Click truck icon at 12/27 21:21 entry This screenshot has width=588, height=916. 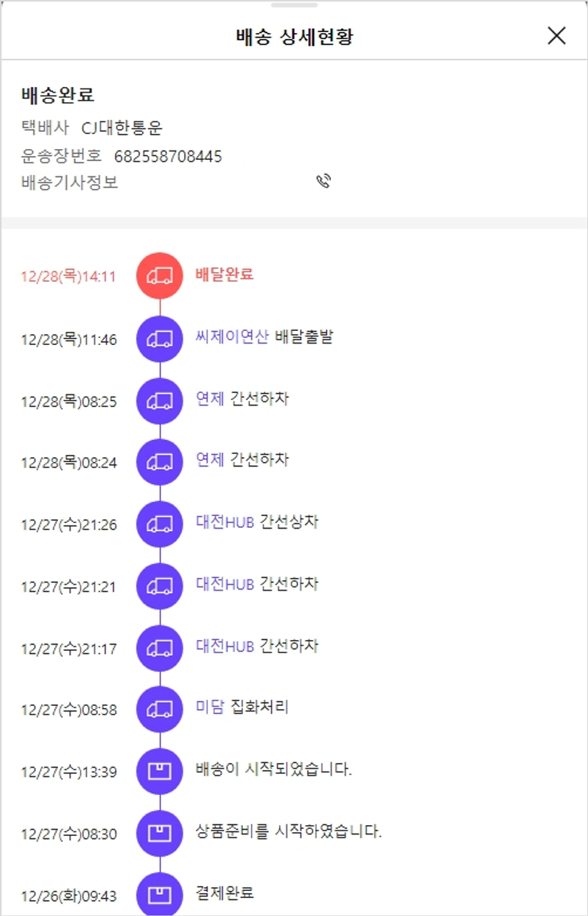point(160,585)
